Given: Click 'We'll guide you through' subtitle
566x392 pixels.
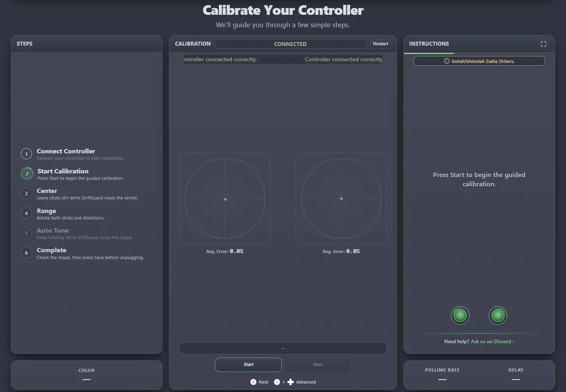Looking at the screenshot, I should 283,25.
